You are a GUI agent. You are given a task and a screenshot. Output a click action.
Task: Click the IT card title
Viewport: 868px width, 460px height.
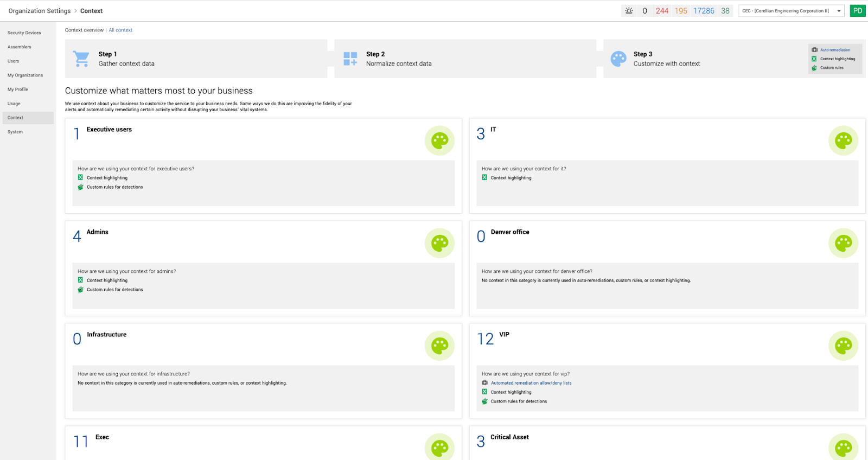click(x=493, y=129)
